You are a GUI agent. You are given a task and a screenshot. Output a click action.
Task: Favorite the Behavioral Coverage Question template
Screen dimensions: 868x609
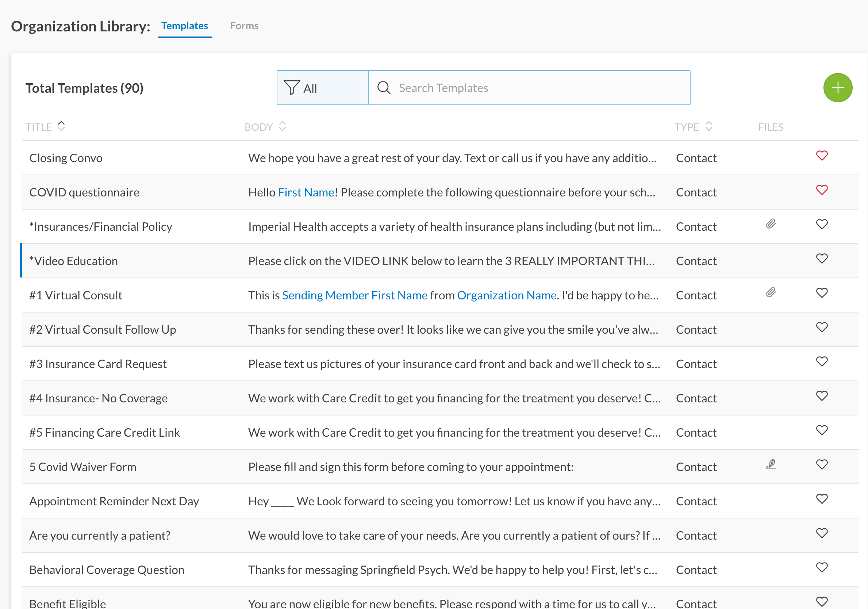822,567
